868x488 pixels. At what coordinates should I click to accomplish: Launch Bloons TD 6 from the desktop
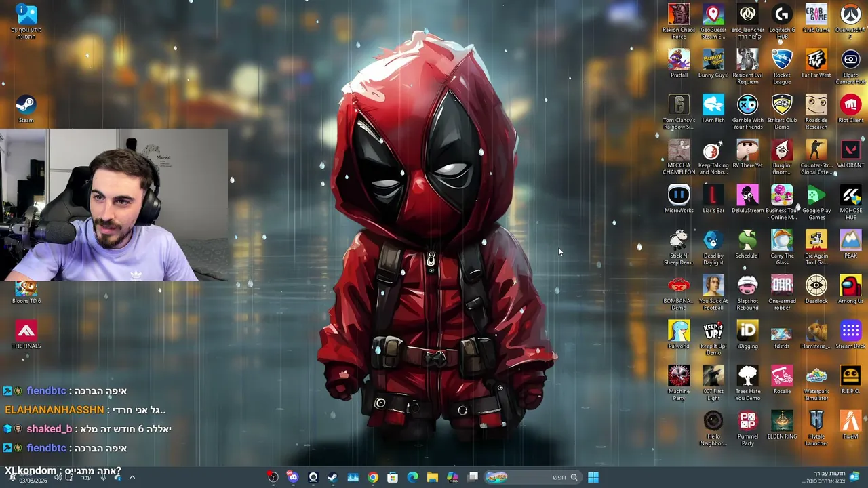[26, 291]
